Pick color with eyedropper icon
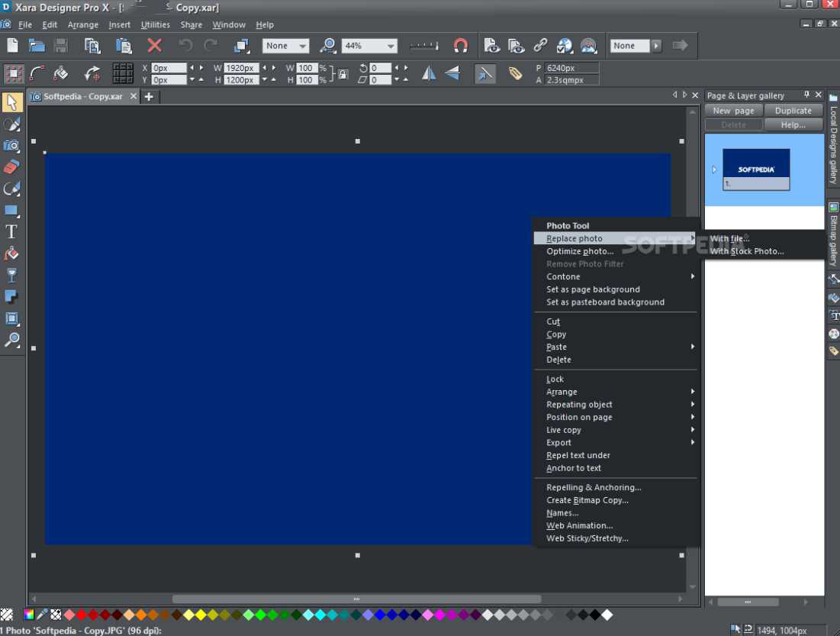The height and width of the screenshot is (636, 840). pyautogui.click(x=42, y=615)
